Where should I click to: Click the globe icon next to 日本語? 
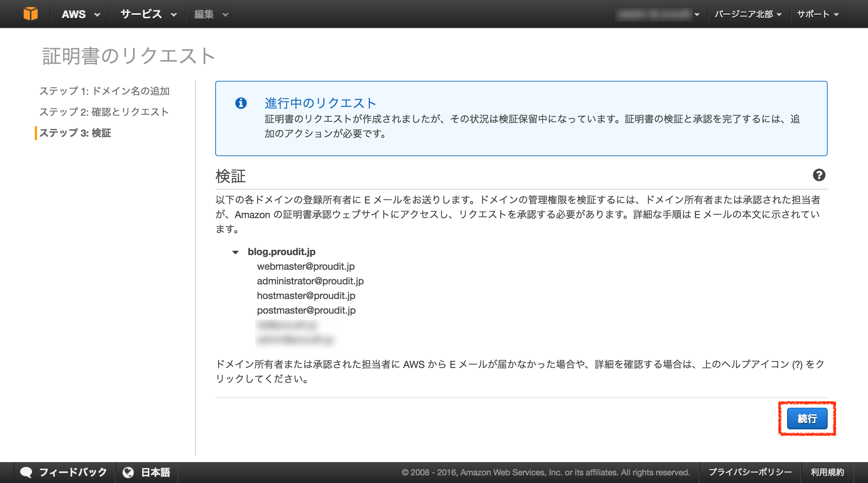coord(129,472)
